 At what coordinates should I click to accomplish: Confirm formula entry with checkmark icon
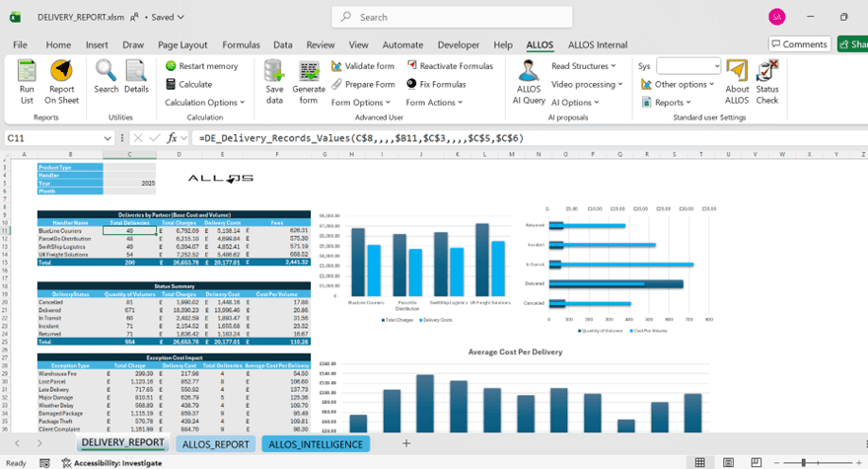click(155, 138)
